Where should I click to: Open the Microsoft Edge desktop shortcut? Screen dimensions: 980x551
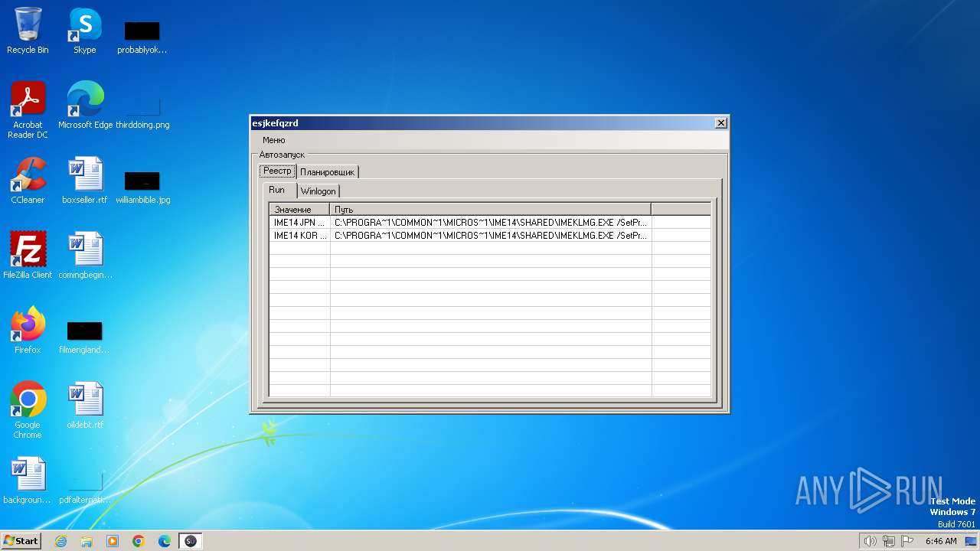click(85, 106)
